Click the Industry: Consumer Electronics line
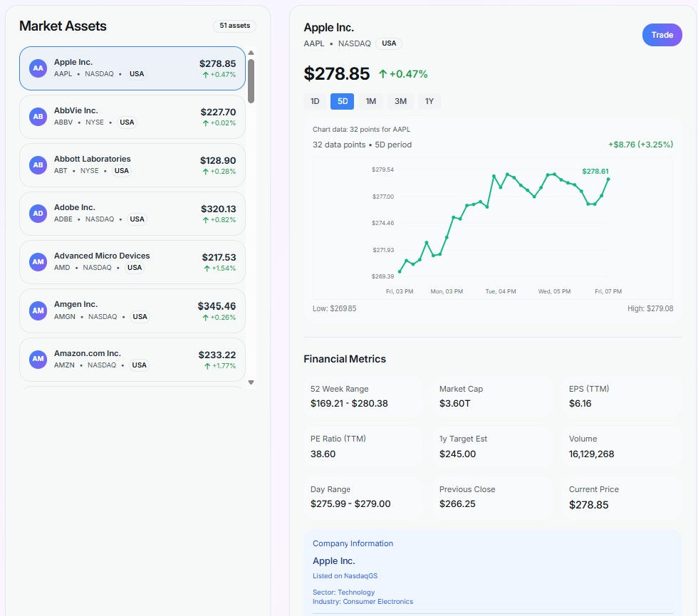Screen dimensions: 698x616 click(x=363, y=602)
